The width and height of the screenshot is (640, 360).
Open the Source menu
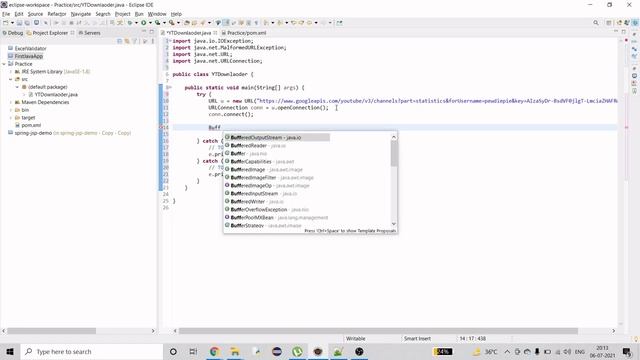coord(35,14)
